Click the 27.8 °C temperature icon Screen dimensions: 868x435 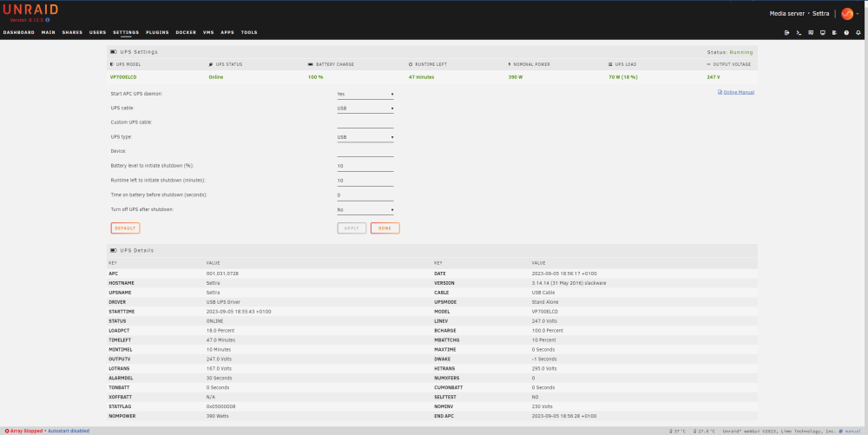[x=694, y=431]
